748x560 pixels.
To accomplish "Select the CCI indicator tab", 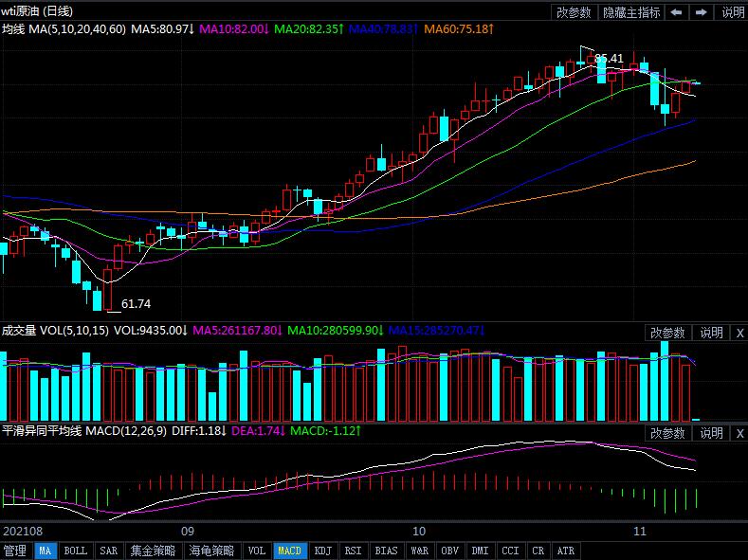I will [x=510, y=551].
